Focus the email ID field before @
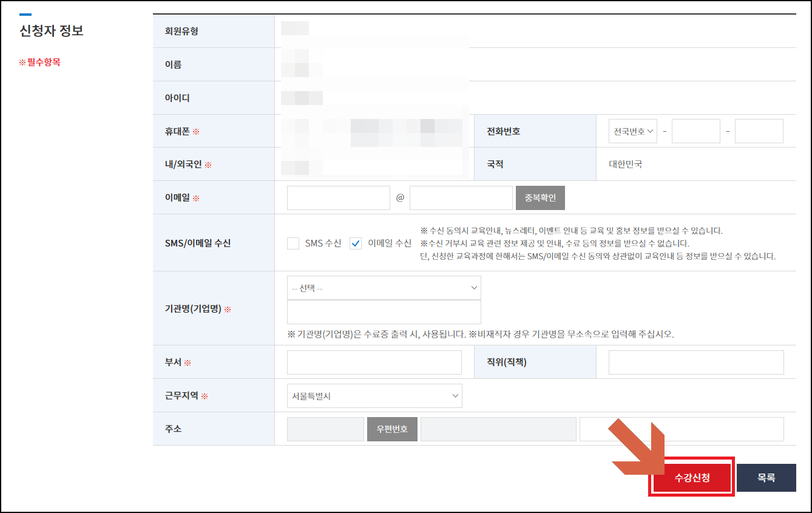 (339, 198)
